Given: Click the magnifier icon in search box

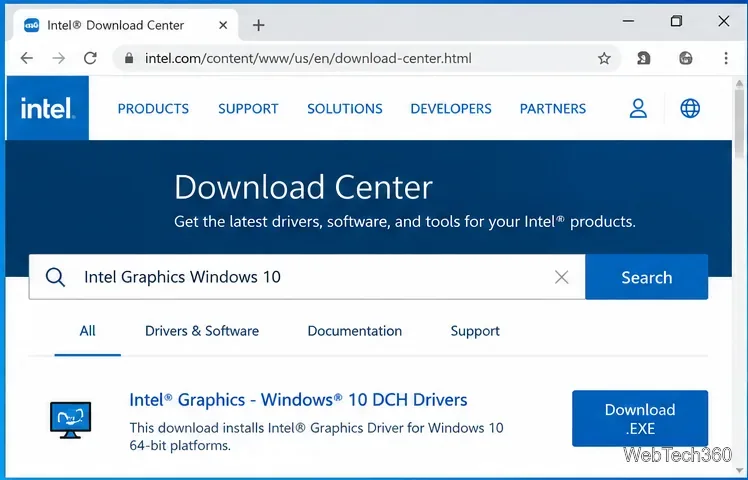Looking at the screenshot, I should click(x=55, y=277).
